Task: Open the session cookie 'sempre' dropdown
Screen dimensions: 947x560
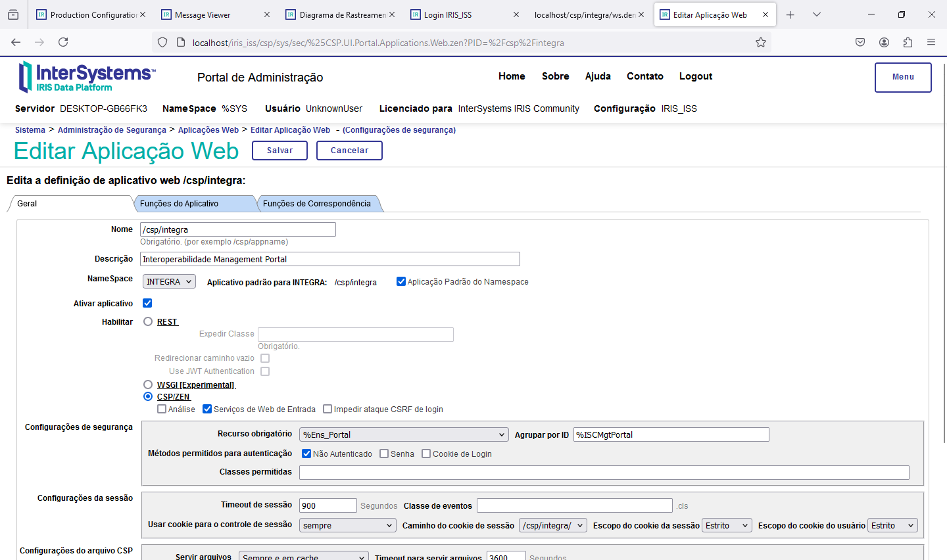Action: [347, 525]
